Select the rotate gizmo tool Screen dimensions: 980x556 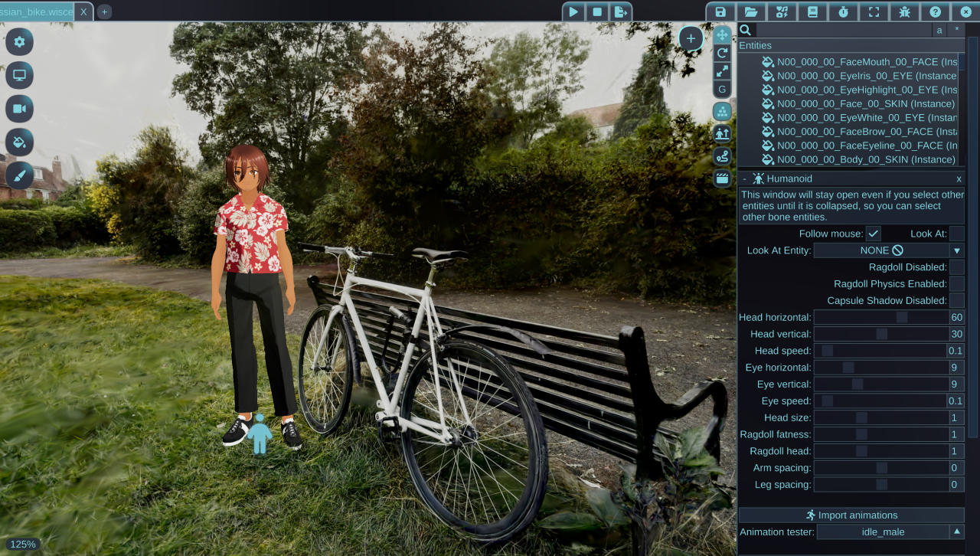(722, 53)
